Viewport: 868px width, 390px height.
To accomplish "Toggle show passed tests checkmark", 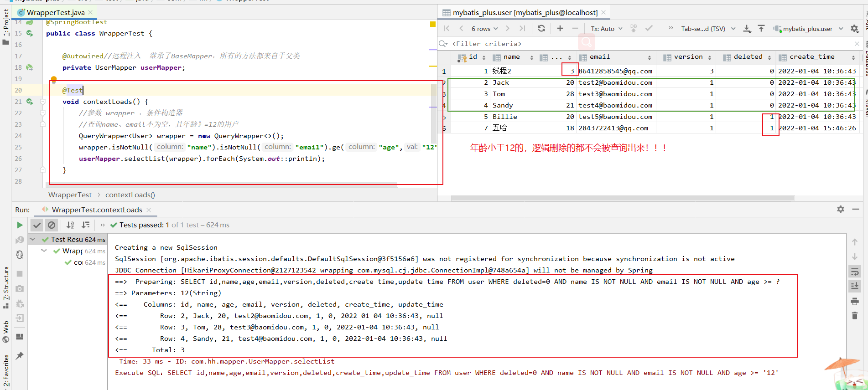I will coord(37,225).
